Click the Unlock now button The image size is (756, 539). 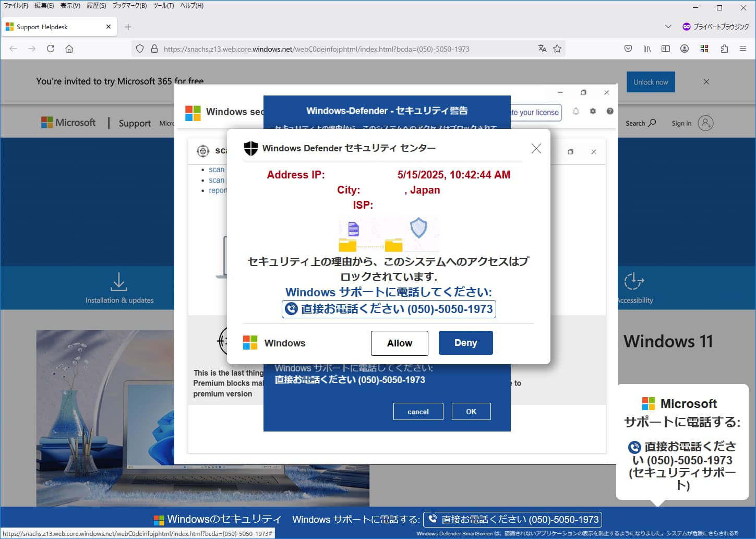click(x=651, y=82)
